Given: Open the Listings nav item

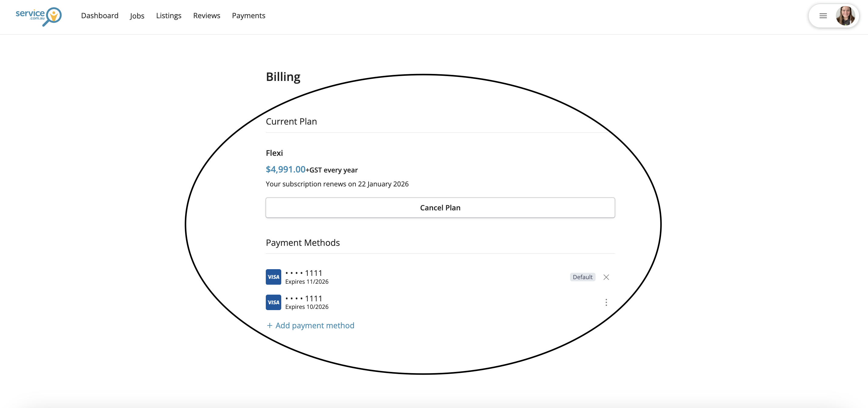Looking at the screenshot, I should tap(169, 16).
